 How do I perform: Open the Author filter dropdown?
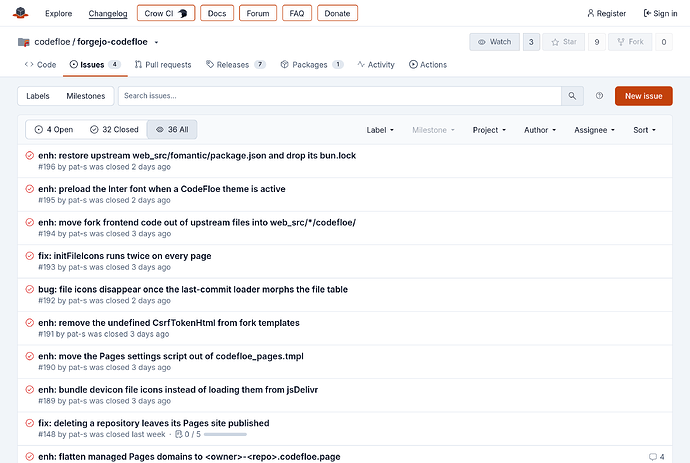click(540, 130)
